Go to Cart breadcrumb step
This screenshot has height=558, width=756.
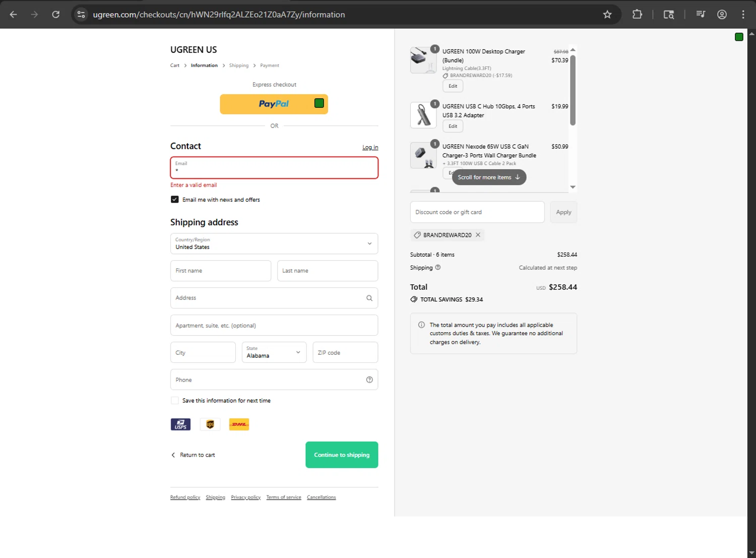tap(175, 66)
